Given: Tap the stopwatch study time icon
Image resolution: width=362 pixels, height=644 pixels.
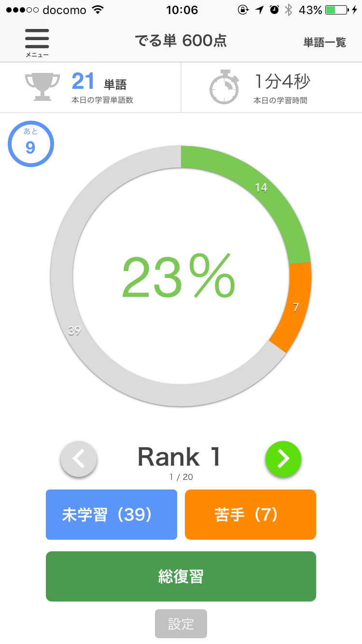Looking at the screenshot, I should point(224,87).
